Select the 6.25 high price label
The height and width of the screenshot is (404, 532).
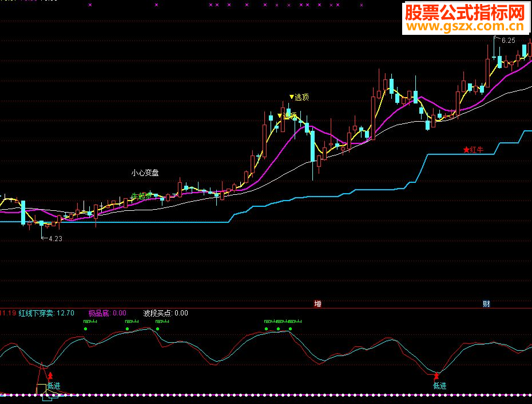(508, 41)
